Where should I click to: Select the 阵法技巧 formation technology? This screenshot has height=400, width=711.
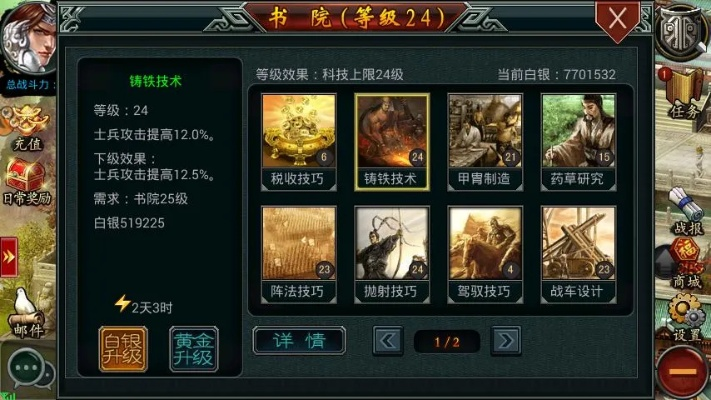pos(298,254)
